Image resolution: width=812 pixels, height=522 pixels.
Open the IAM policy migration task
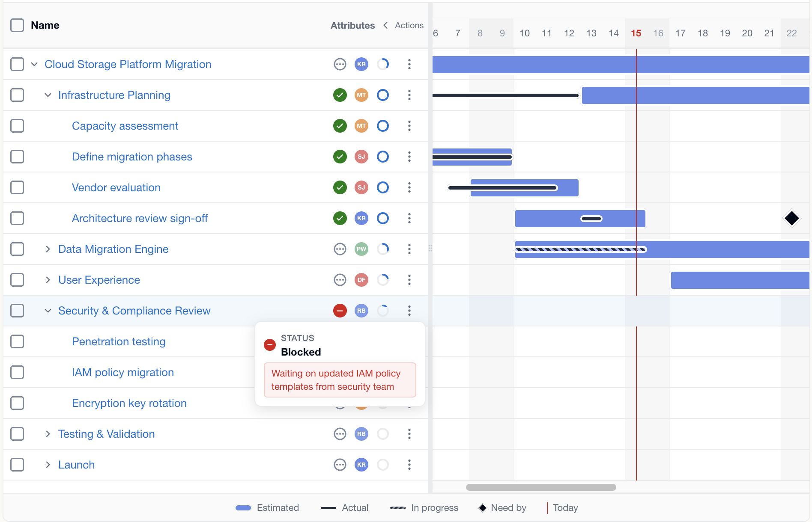122,372
